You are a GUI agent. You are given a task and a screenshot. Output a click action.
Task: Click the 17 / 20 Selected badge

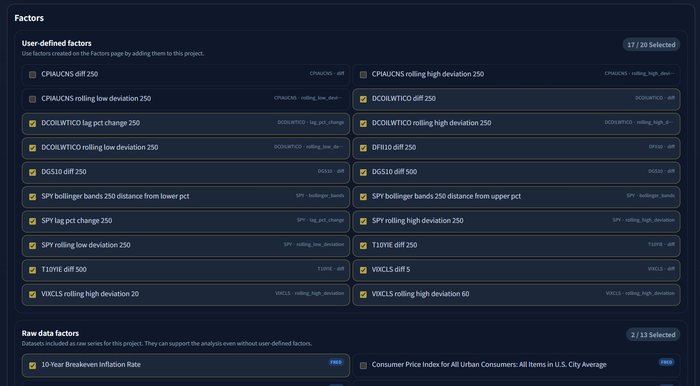651,45
